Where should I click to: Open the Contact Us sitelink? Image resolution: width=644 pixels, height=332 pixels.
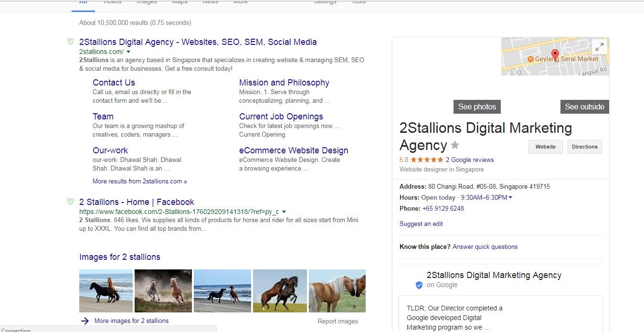point(114,83)
